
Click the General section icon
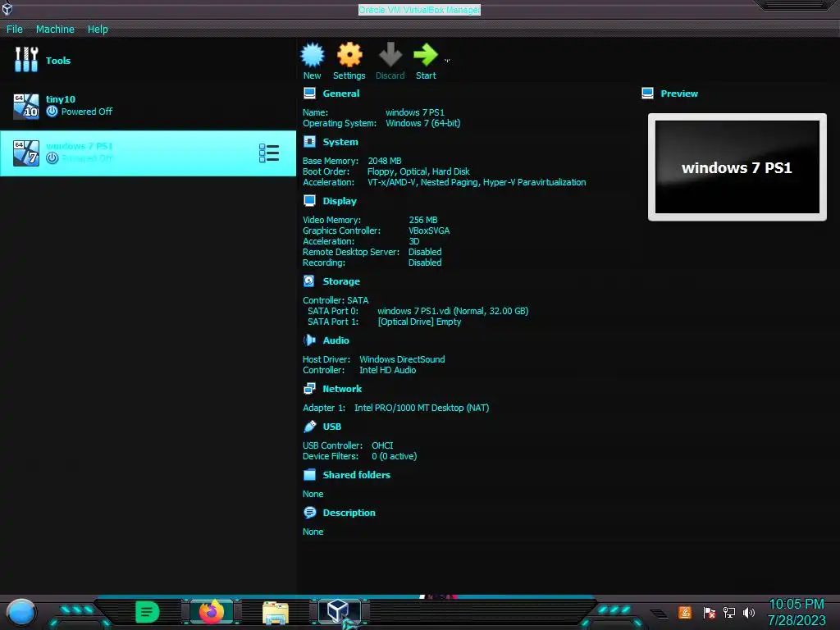click(x=309, y=94)
